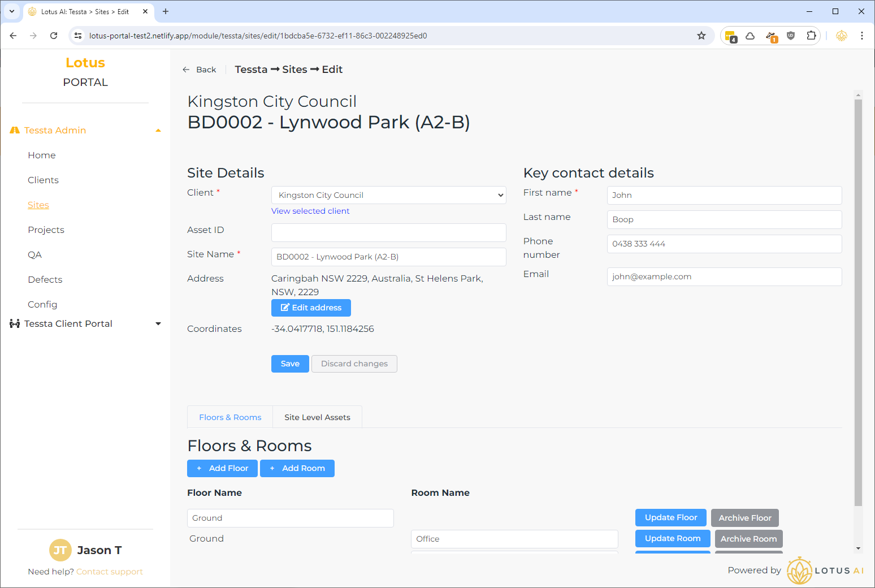This screenshot has width=875, height=588.
Task: Collapse the Tessta Admin menu section
Action: pyautogui.click(x=158, y=131)
